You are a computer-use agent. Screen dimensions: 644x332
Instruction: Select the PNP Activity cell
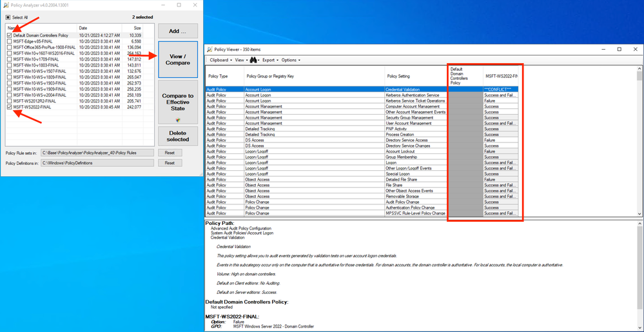pos(416,128)
